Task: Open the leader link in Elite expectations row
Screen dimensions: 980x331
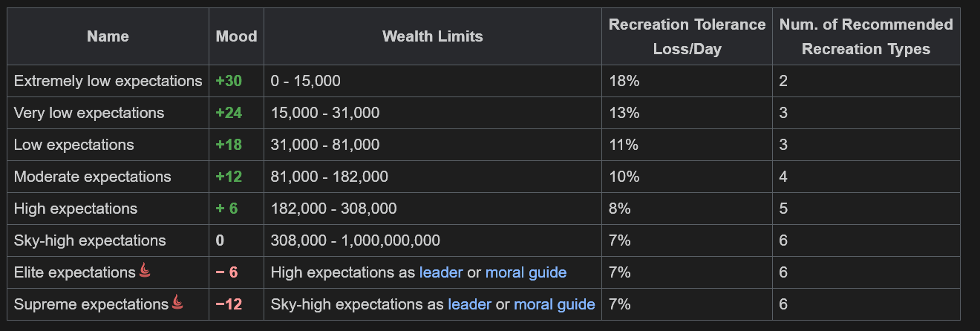Action: point(441,272)
